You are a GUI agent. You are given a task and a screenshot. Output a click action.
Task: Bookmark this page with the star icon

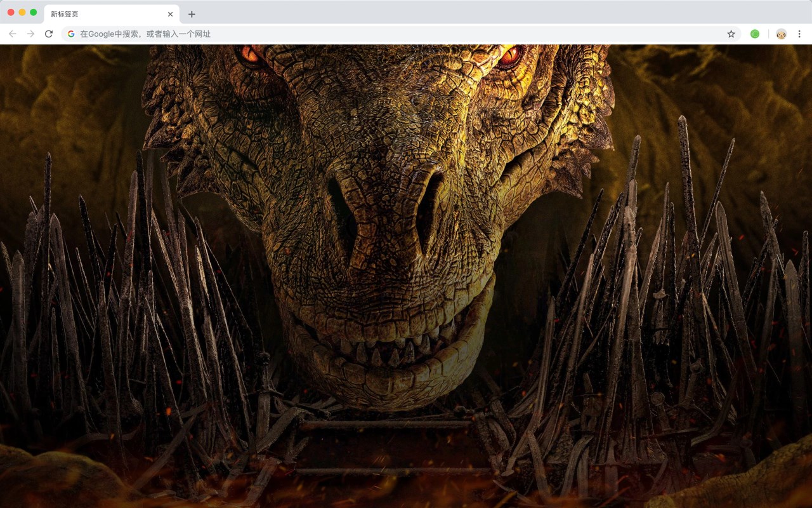click(x=731, y=34)
